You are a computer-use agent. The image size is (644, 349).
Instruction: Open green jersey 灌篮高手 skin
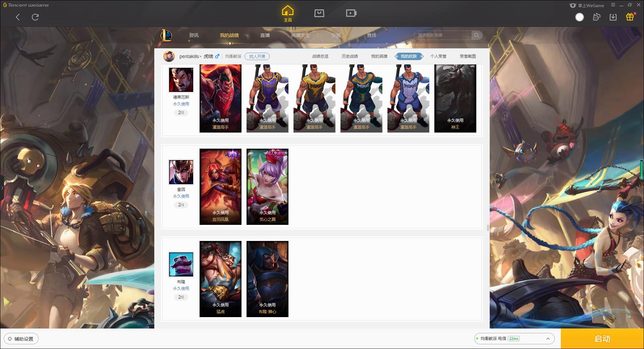pos(361,99)
